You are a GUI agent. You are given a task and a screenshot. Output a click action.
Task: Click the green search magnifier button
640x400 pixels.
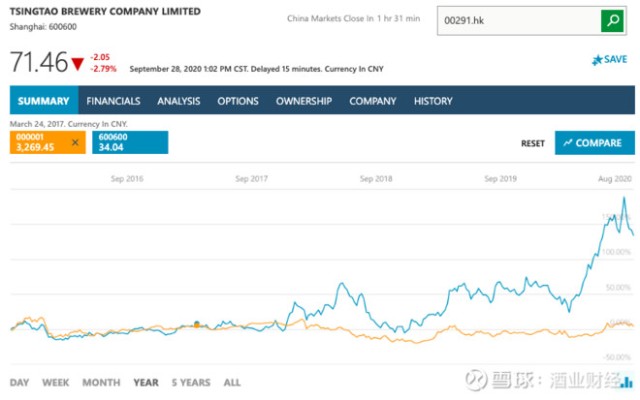612,20
